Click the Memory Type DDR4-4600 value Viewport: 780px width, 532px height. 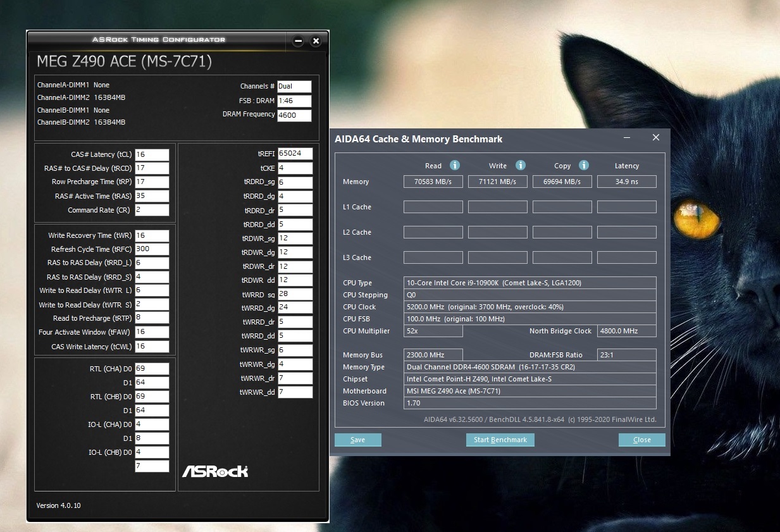coord(530,367)
